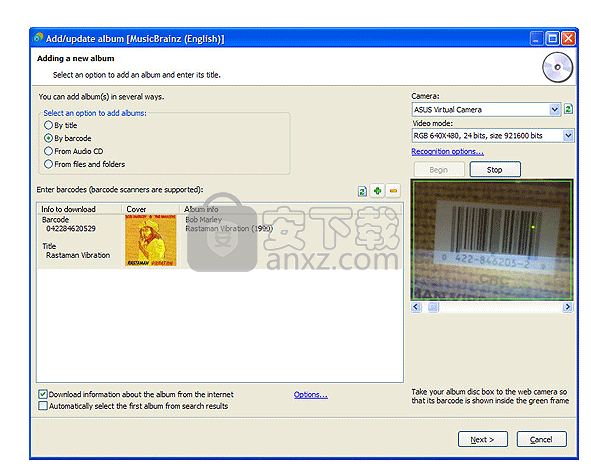Expand the Video mode dropdown
This screenshot has height=467, width=591.
click(x=568, y=136)
